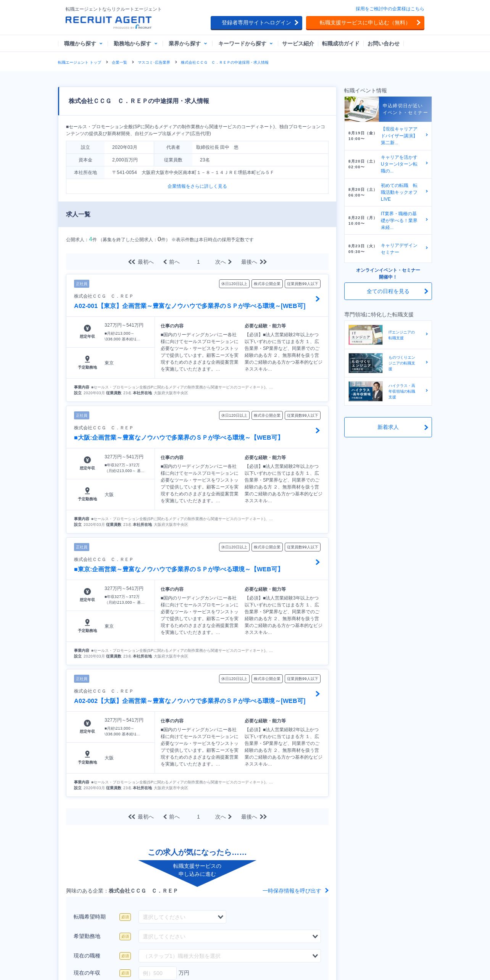Viewport: 490px width, 980px height.
Task: Go to 転職エージェント トップ breadcrumb
Action: coord(79,62)
